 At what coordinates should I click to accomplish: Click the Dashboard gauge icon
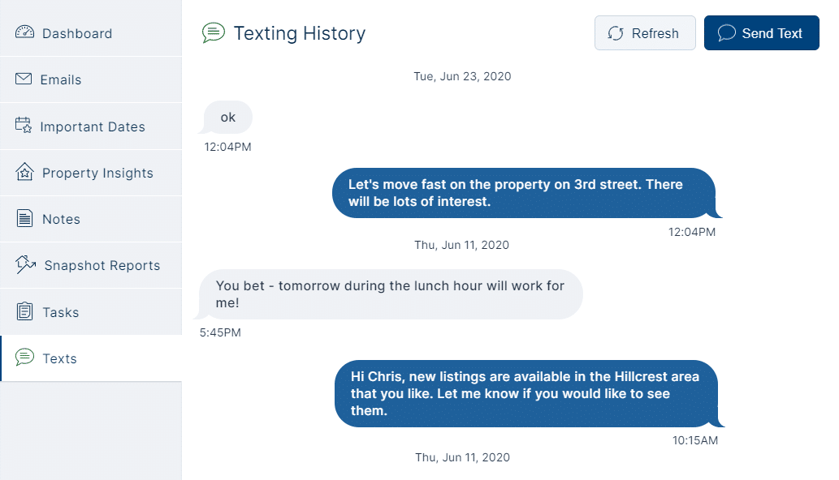click(25, 32)
